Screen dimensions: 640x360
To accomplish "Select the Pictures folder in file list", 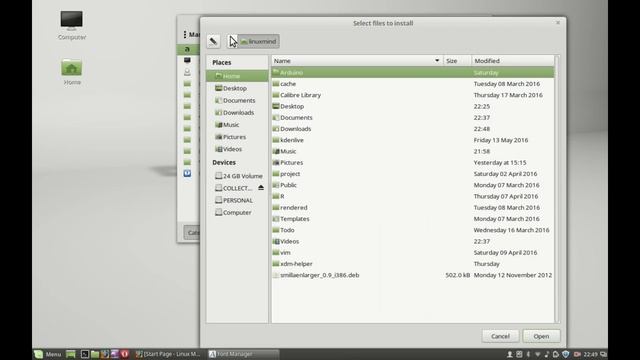I will tap(413, 162).
